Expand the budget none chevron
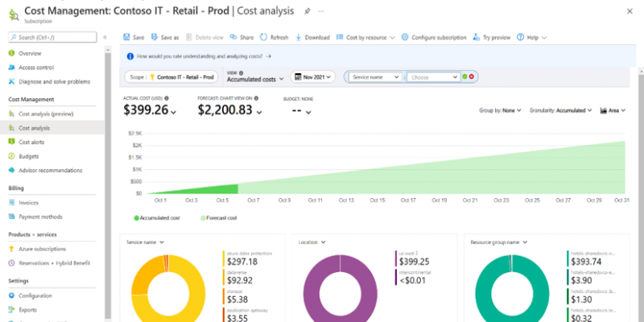The width and height of the screenshot is (644, 322). pyautogui.click(x=308, y=112)
